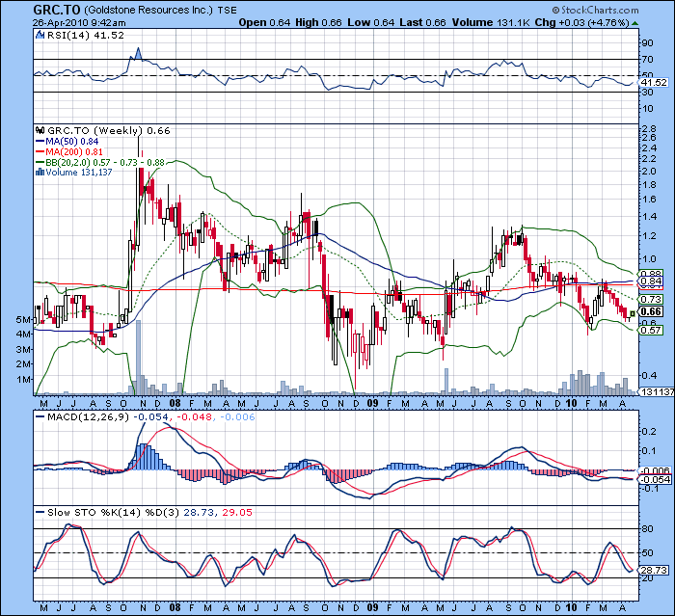Click the green up-triangle next to Chg
675x616 pixels.
(x=635, y=23)
